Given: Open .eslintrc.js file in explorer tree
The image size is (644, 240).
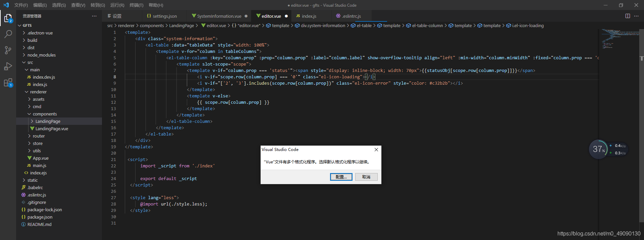Looking at the screenshot, I should click(x=59, y=195).
